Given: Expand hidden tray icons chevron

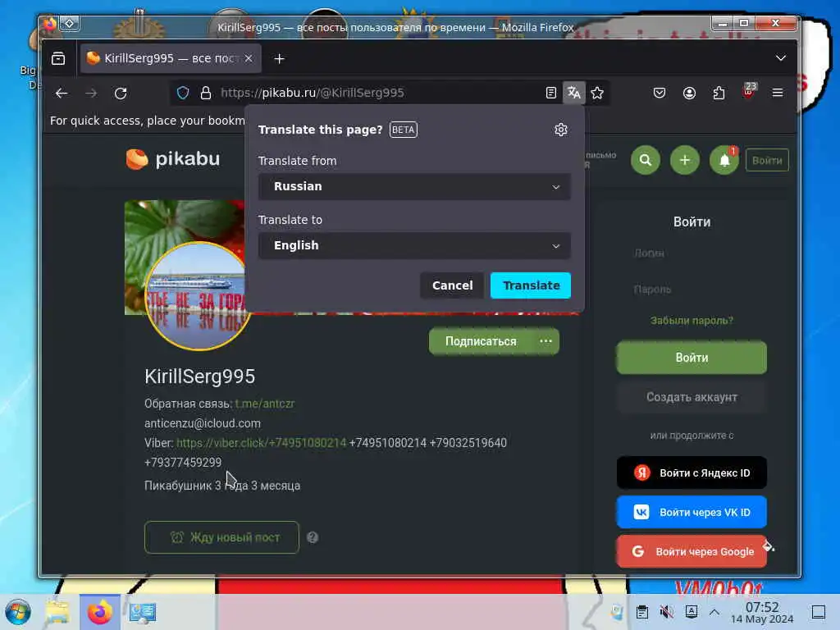Looking at the screenshot, I should tap(714, 612).
